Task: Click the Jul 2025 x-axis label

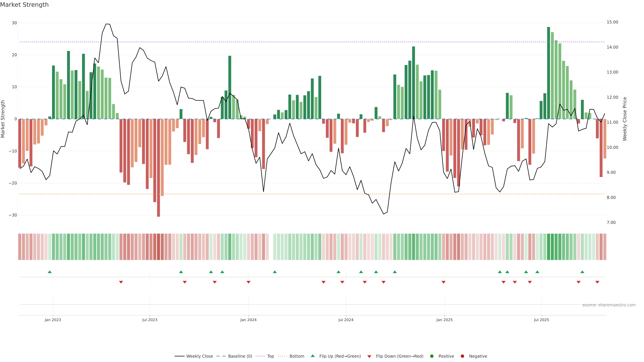Action: (541, 320)
